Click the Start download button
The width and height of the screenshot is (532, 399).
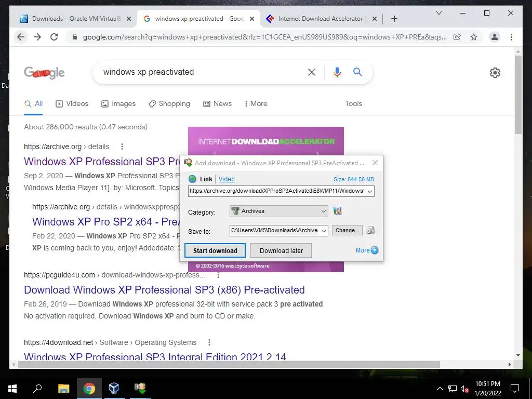[x=215, y=250]
